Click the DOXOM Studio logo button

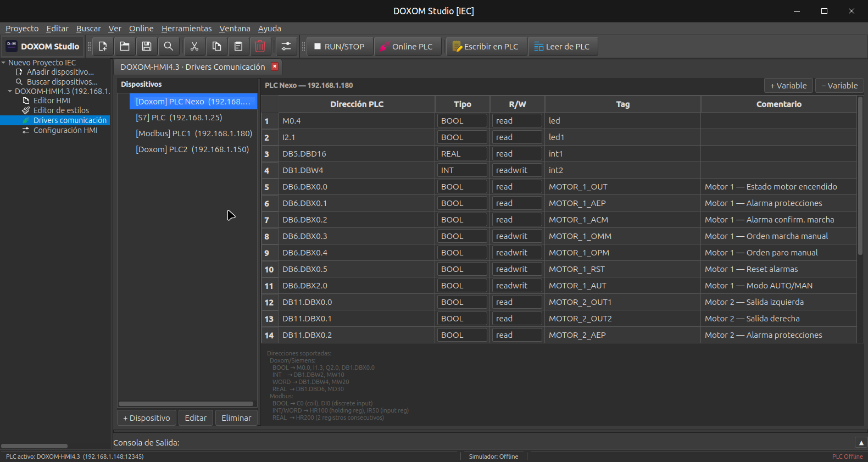(x=43, y=47)
